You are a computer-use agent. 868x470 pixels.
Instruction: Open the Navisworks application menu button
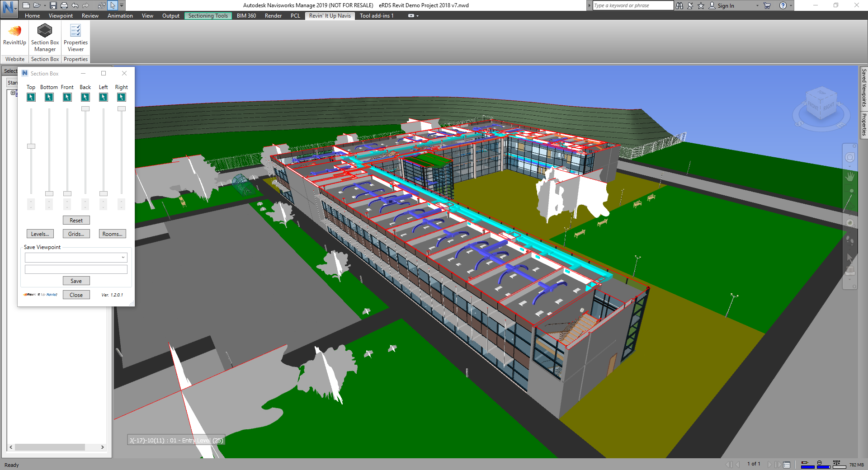9,8
